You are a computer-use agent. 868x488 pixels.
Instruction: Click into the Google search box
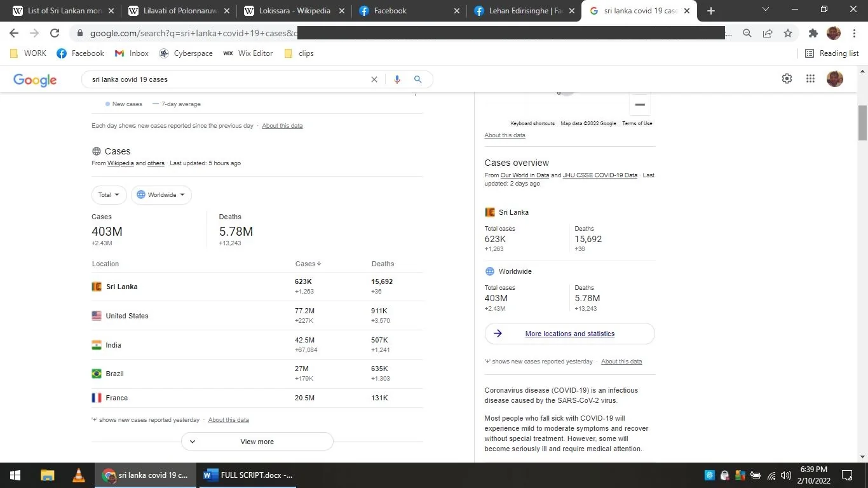[229, 79]
